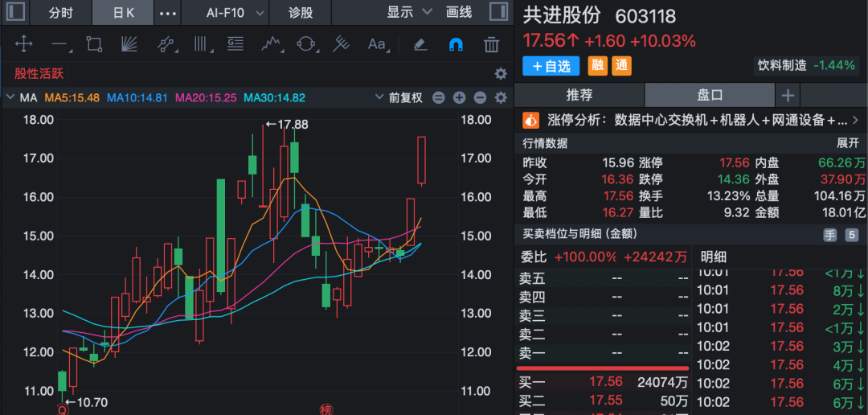Select the vertical period lines tool
Screen dimensions: 868x415
click(x=202, y=43)
